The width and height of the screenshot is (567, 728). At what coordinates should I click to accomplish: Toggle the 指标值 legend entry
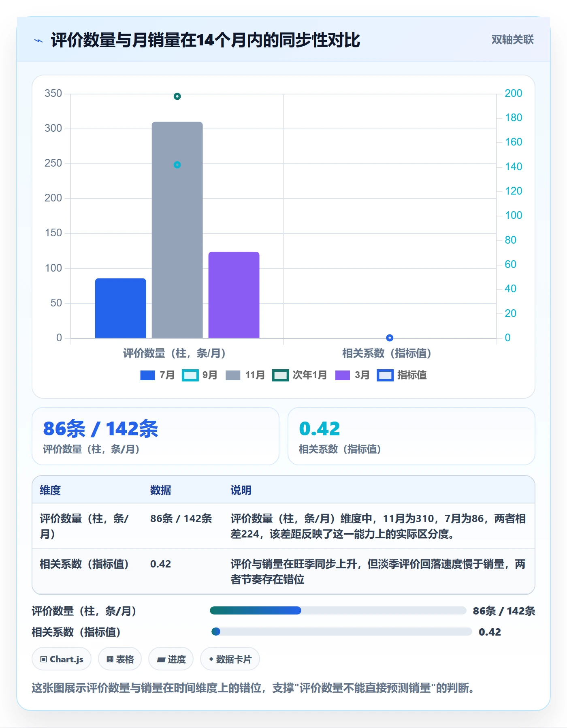point(402,375)
